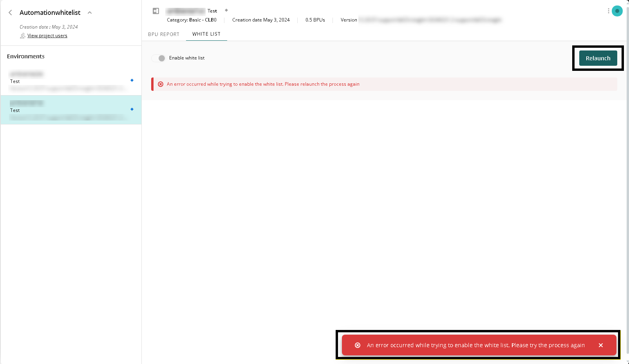
Task: Click the Category: Basic - CLB0 text
Action: pos(192,20)
